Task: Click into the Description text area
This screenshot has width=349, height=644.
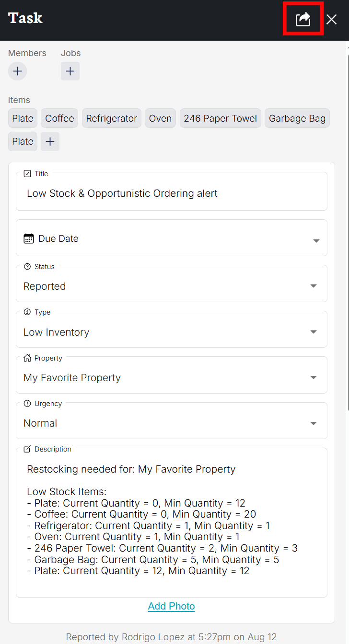Action: tap(172, 522)
